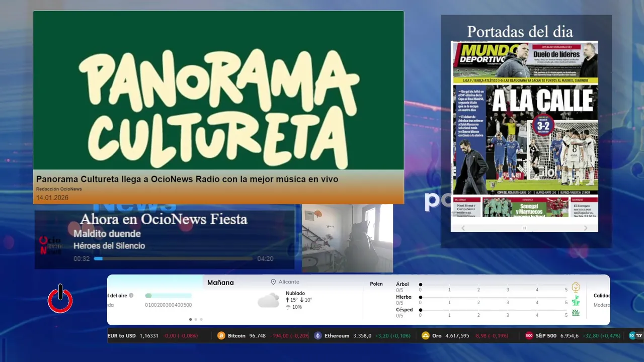Screen dimensions: 644x362
Task: Select the first weather widget page dot
Action: 190,319
